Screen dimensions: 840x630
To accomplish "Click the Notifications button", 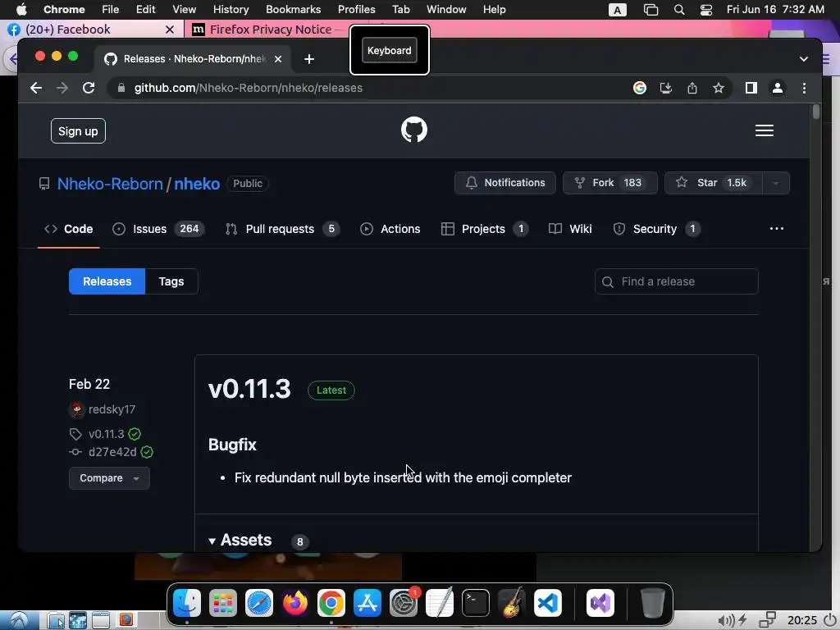I will (505, 183).
